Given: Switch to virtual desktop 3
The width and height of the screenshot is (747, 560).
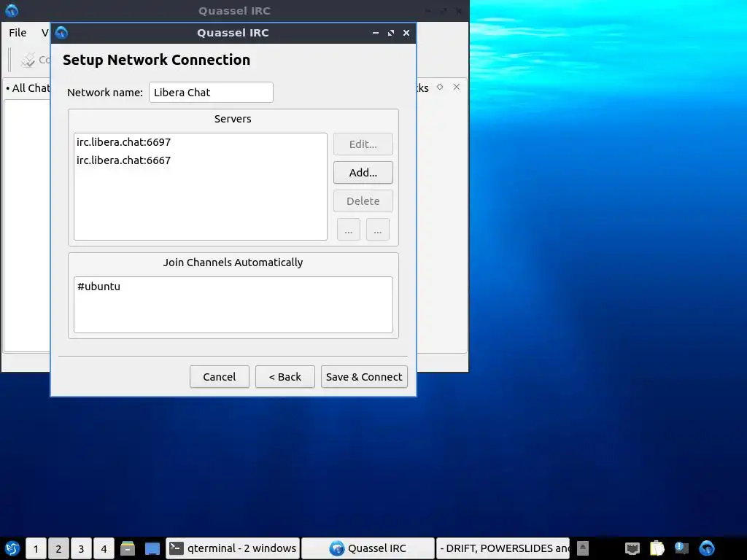Looking at the screenshot, I should [x=81, y=548].
